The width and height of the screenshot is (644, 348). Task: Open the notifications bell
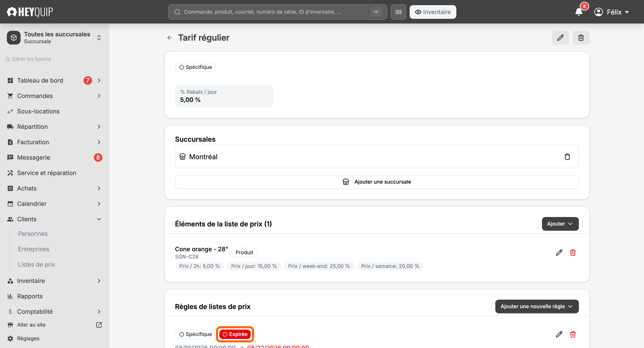tap(579, 12)
